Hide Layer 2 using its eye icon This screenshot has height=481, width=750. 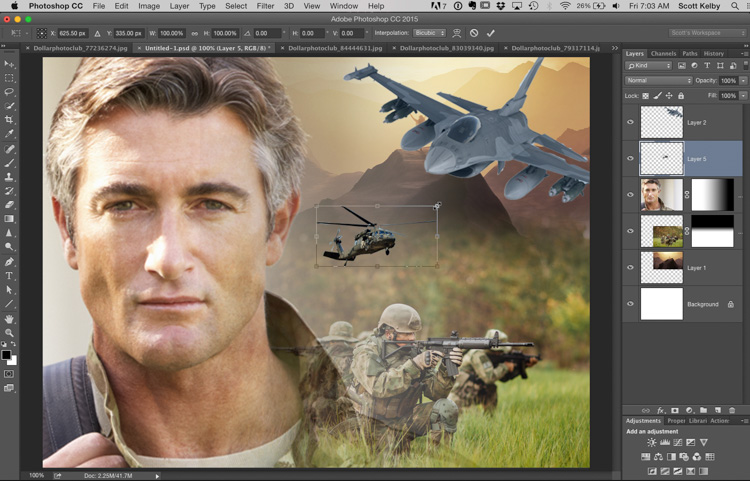click(x=630, y=122)
